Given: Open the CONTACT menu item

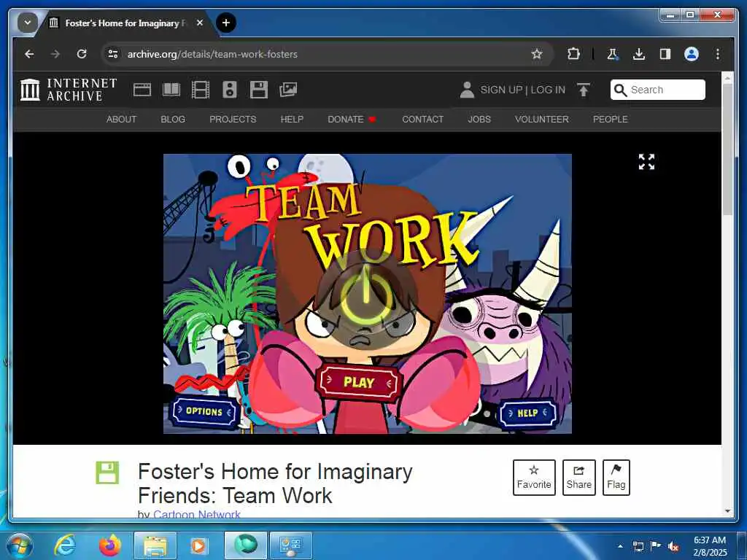Looking at the screenshot, I should [422, 119].
